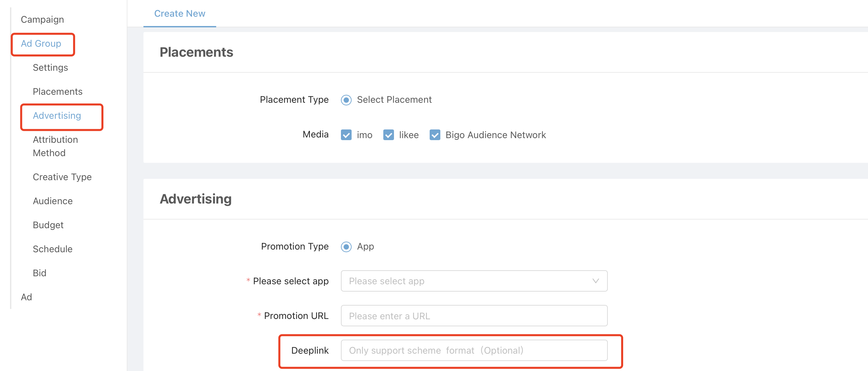Disable Bigo Audience Network checkbox

435,135
